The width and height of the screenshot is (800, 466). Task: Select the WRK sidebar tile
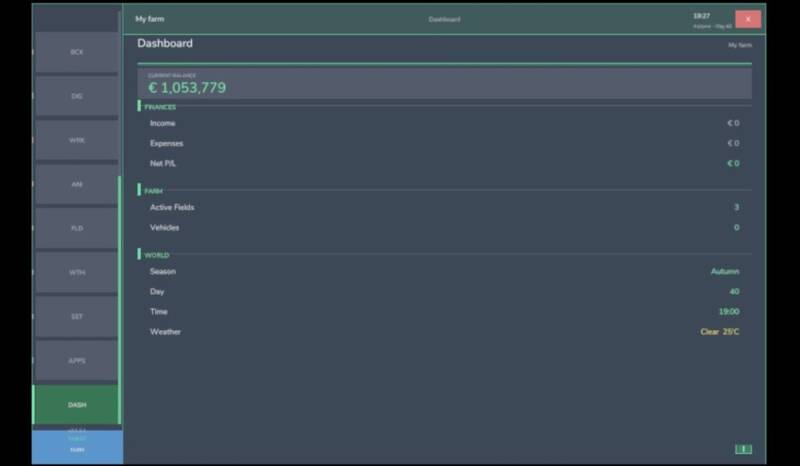[77, 140]
